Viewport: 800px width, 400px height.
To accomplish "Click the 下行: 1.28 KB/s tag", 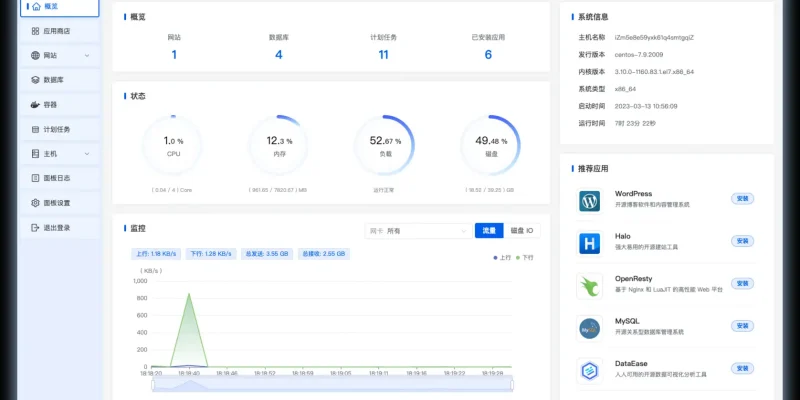I will pyautogui.click(x=211, y=254).
